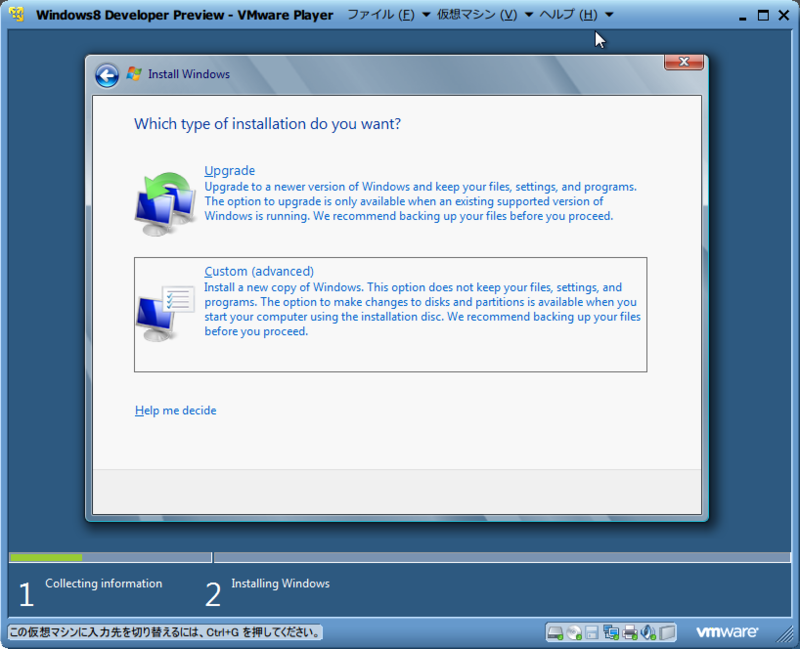This screenshot has height=649, width=800.
Task: Expand the arrow next to ファイル menu
Action: 426,15
